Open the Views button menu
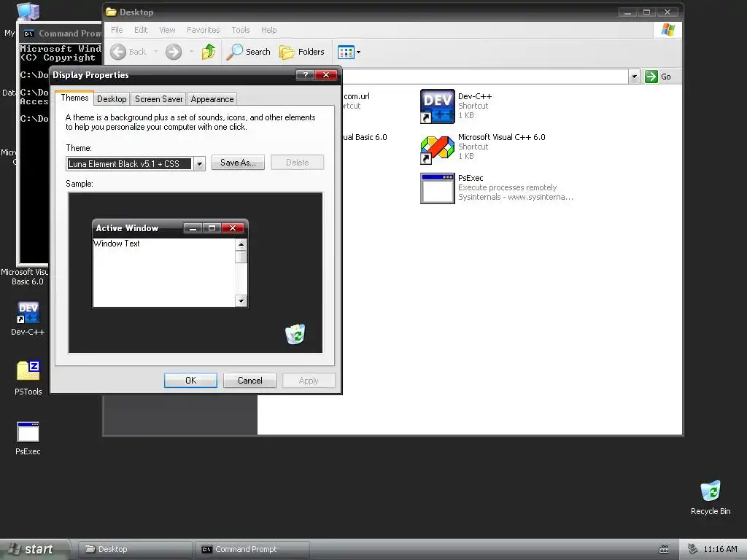The height and width of the screenshot is (560, 747). pos(349,52)
